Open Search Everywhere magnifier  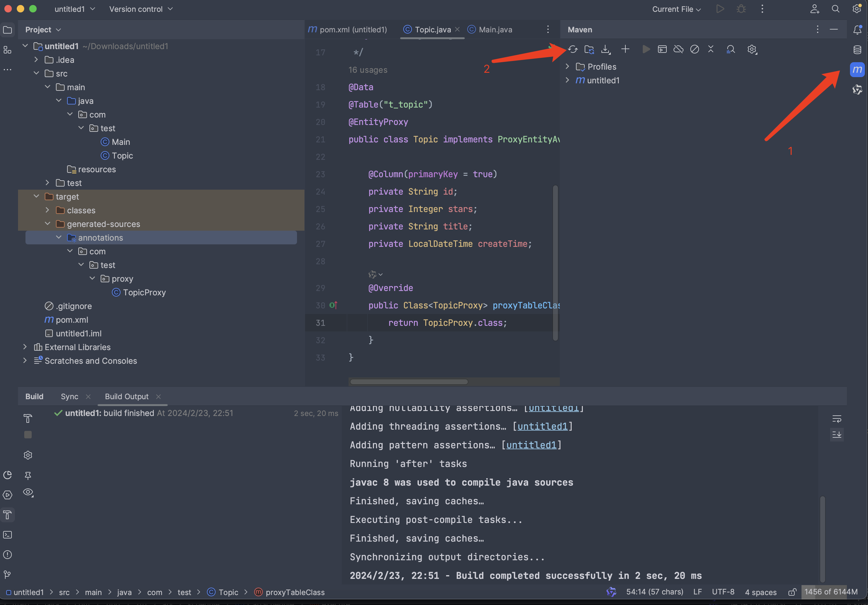pos(835,9)
